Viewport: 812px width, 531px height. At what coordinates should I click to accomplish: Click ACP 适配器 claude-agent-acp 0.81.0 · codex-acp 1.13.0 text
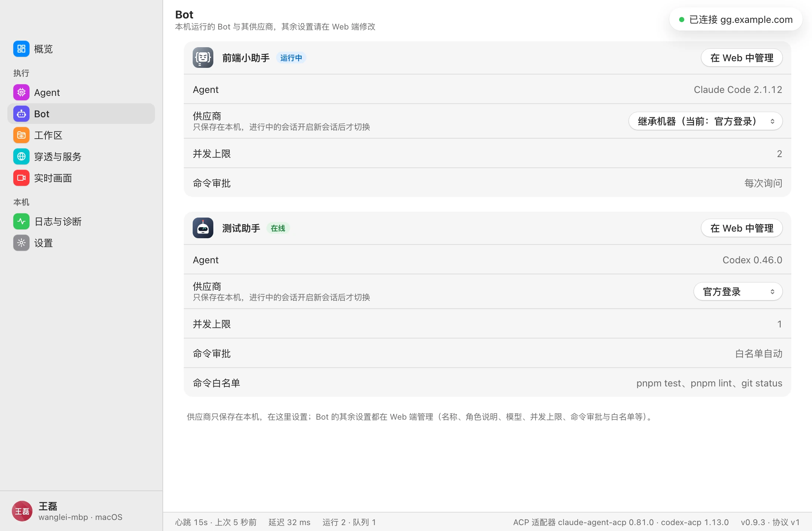(x=621, y=522)
